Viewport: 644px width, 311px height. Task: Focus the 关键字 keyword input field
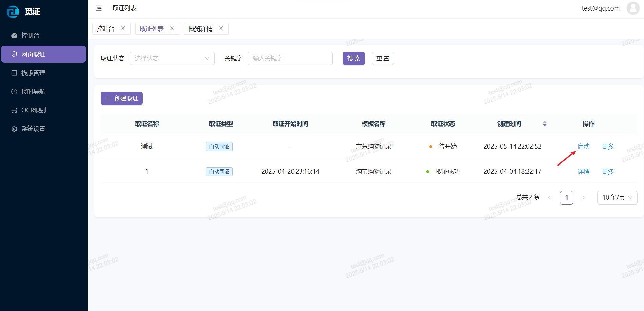290,58
